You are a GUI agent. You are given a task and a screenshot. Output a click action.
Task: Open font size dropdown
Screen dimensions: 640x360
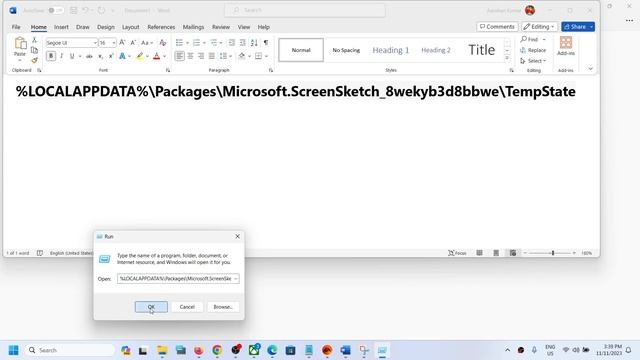point(113,43)
